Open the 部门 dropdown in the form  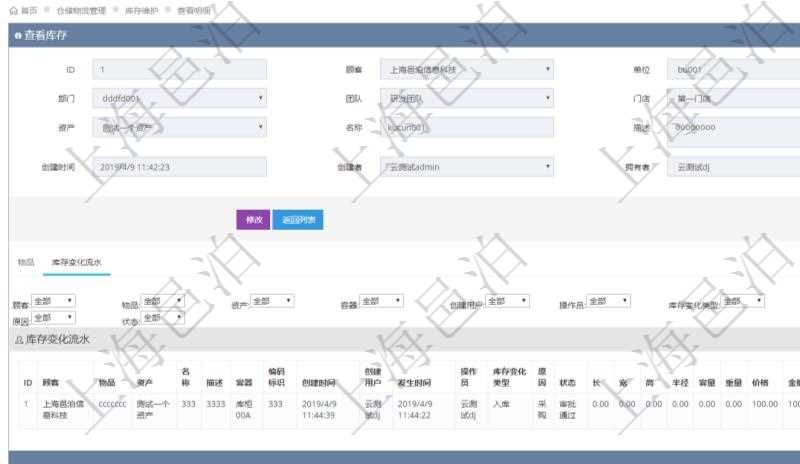pyautogui.click(x=180, y=99)
